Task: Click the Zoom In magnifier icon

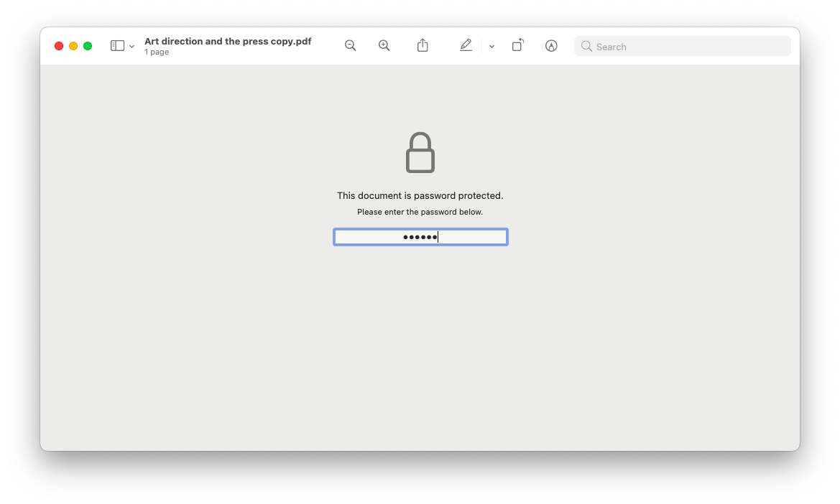Action: coord(384,46)
